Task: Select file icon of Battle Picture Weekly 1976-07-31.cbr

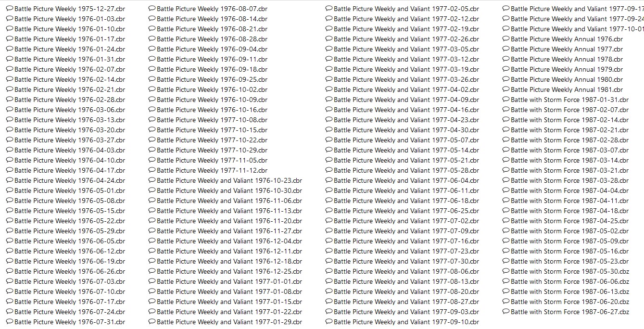Action: click(10, 322)
